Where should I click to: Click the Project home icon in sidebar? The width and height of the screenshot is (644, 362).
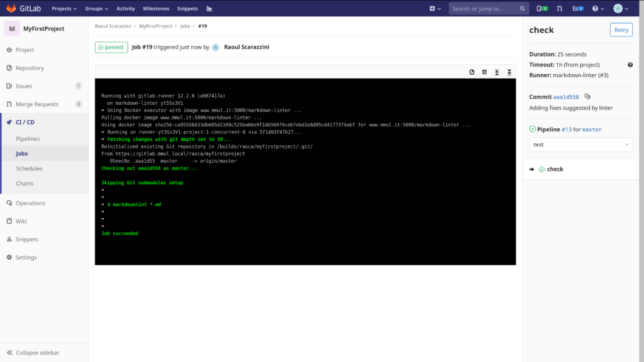pos(9,50)
